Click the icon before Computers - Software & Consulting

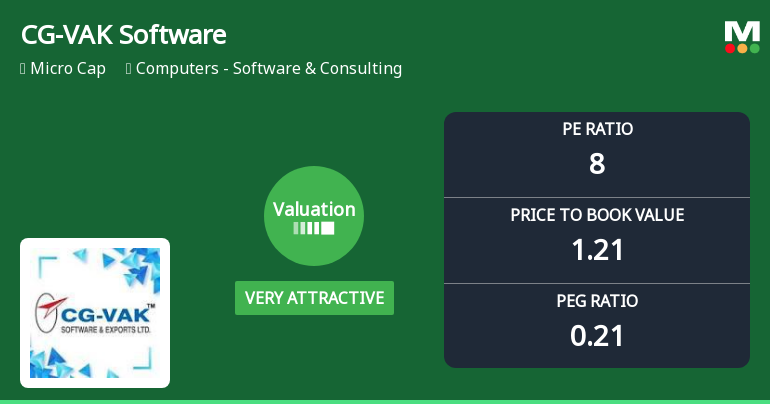[129, 69]
